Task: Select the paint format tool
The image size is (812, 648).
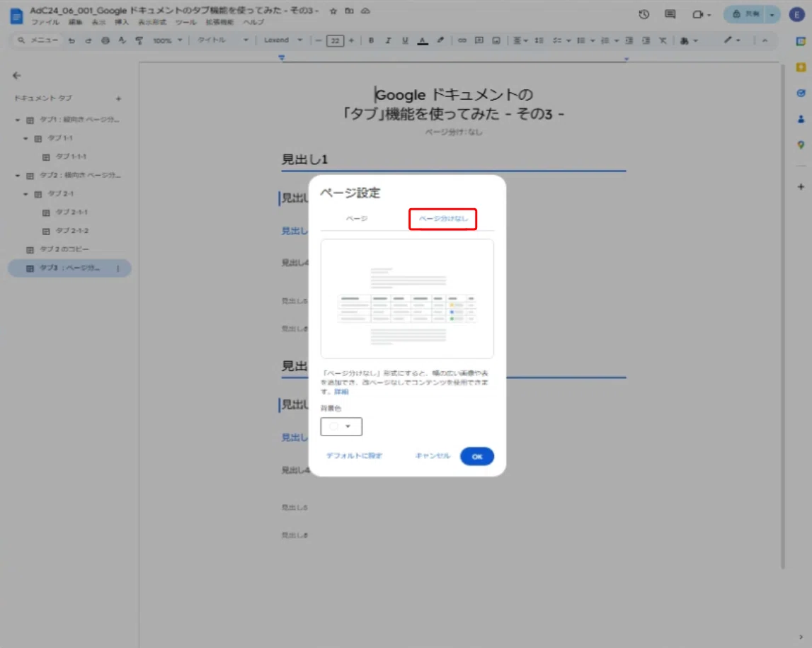Action: [x=139, y=40]
